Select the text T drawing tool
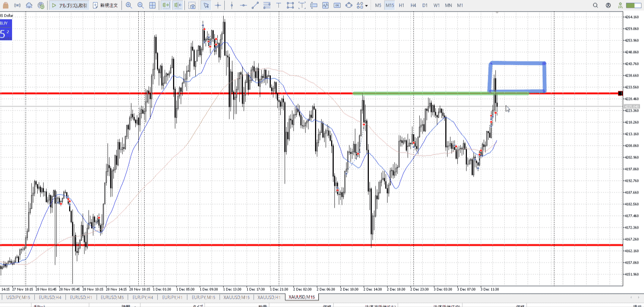This screenshot has height=307, width=644. tap(279, 5)
